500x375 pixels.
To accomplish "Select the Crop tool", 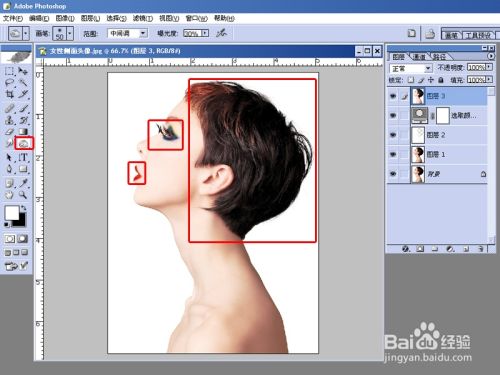I will pyautogui.click(x=9, y=94).
